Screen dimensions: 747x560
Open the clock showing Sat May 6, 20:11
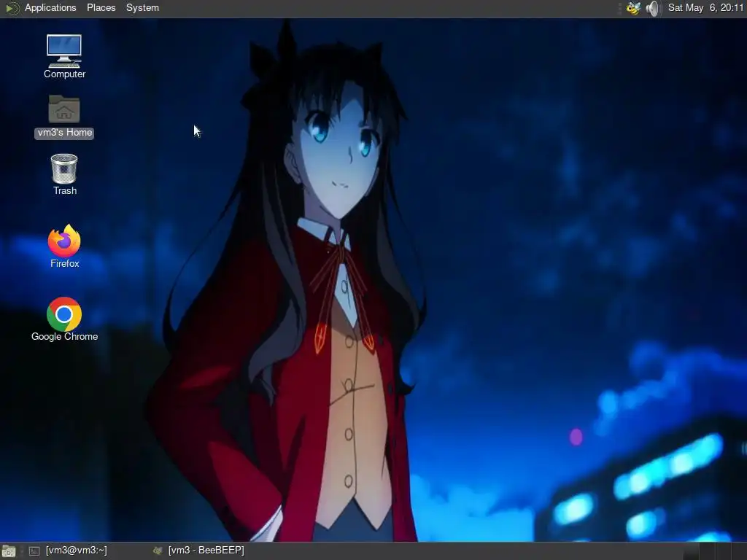705,7
